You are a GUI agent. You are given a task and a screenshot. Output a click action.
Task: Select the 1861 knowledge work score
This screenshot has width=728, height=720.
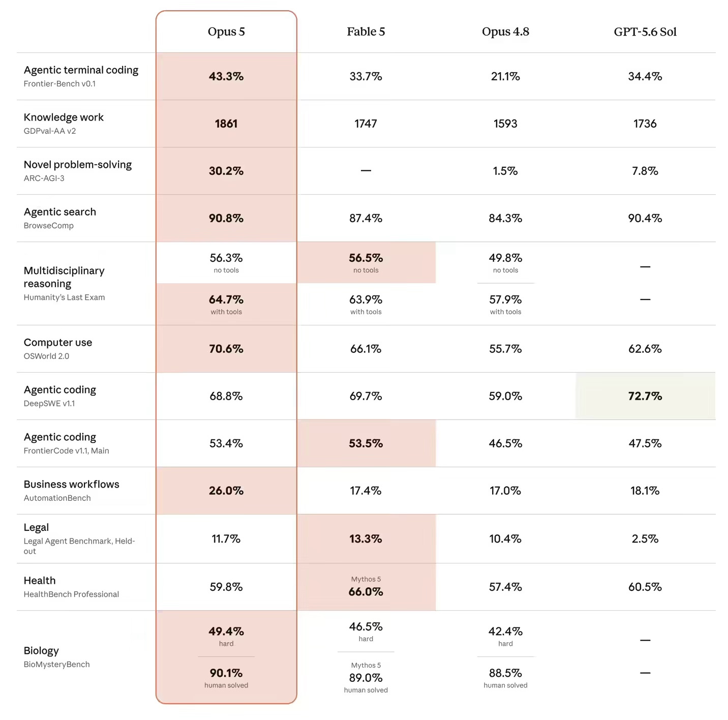point(226,124)
